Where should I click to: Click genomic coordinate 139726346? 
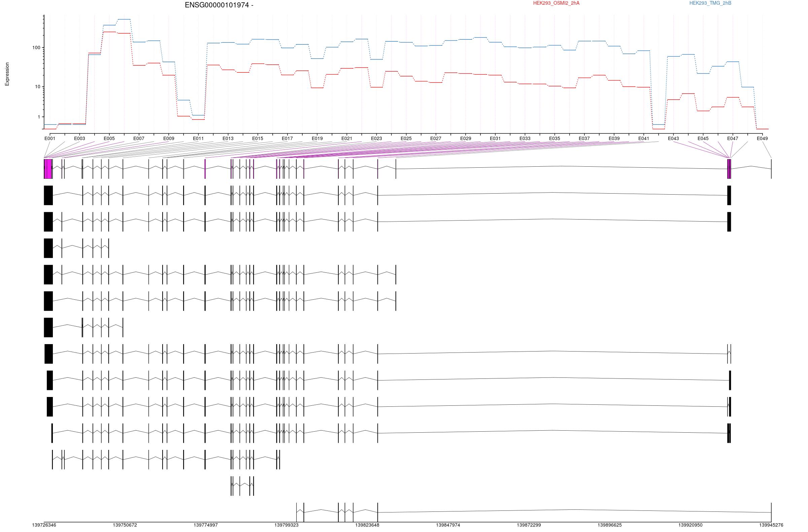[x=44, y=525]
